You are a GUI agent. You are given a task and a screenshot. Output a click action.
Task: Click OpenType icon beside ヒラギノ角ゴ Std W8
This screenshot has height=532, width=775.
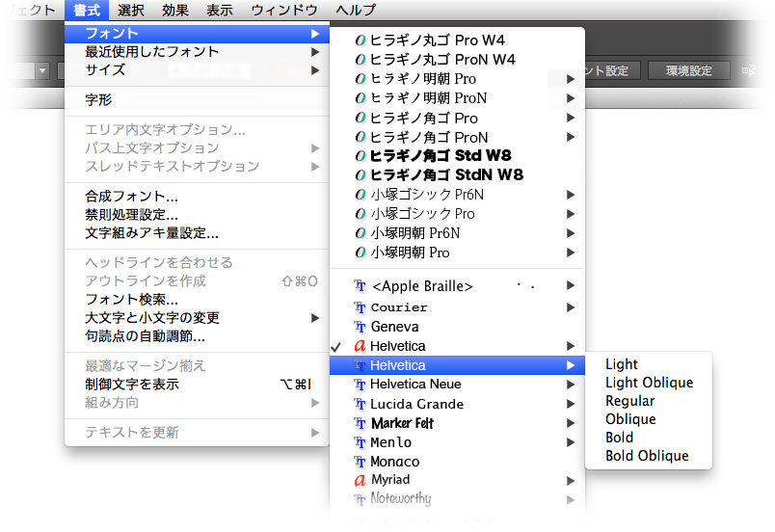361,156
